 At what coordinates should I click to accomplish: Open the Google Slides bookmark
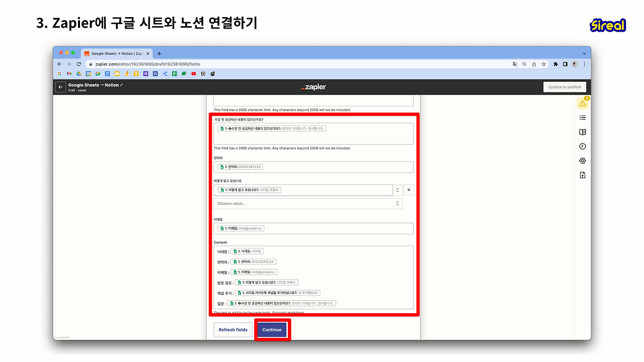tap(117, 73)
